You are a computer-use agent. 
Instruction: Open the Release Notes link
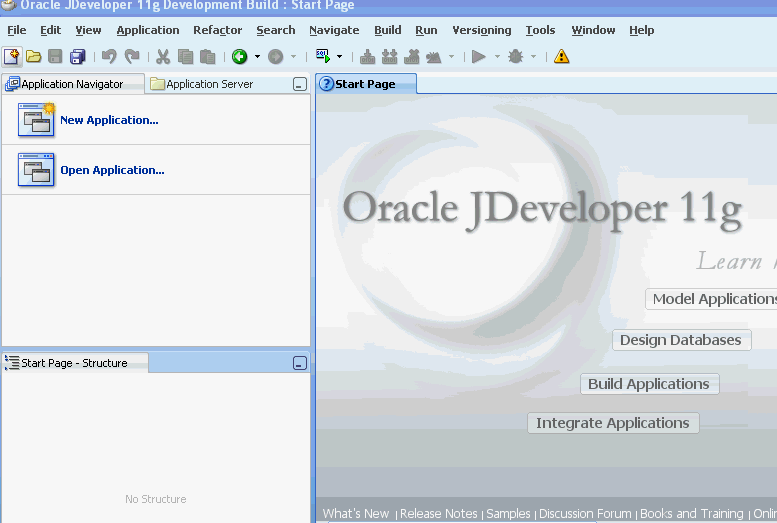pyautogui.click(x=439, y=514)
